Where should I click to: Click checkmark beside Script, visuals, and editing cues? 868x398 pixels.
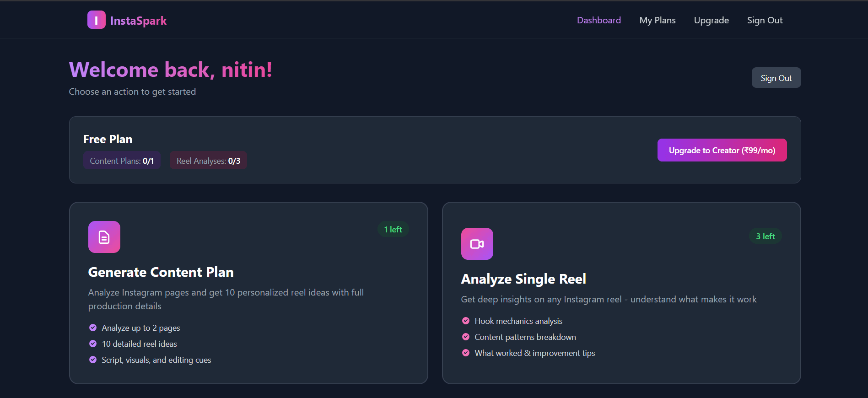pyautogui.click(x=93, y=360)
